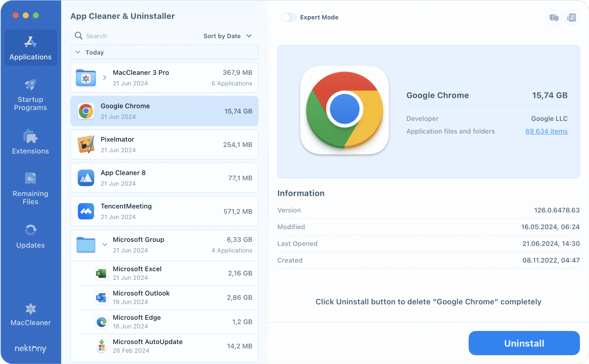Select Pixelmator in the app list
Viewport: 589px width, 364px height.
(x=164, y=144)
